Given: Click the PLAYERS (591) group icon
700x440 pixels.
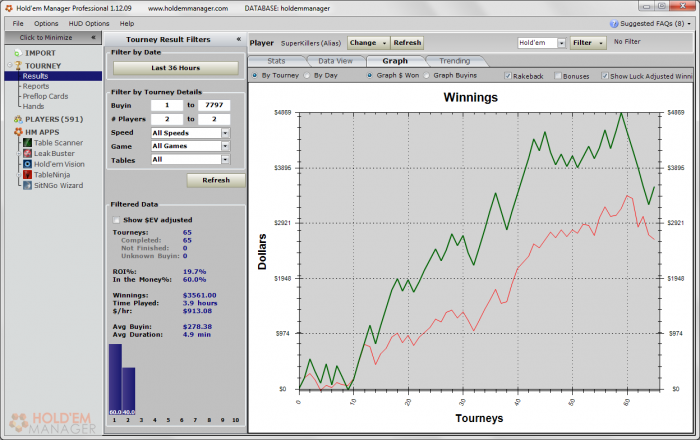Looking at the screenshot, I should tap(18, 119).
